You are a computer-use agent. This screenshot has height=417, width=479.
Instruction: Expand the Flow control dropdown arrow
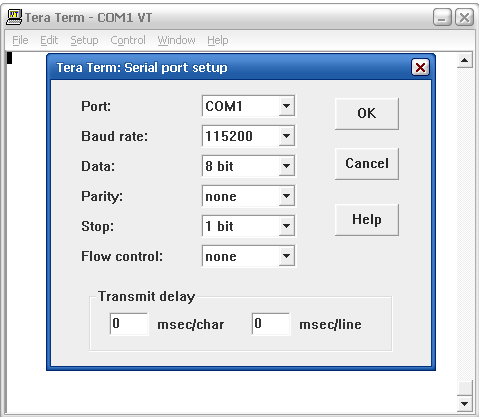tap(286, 256)
